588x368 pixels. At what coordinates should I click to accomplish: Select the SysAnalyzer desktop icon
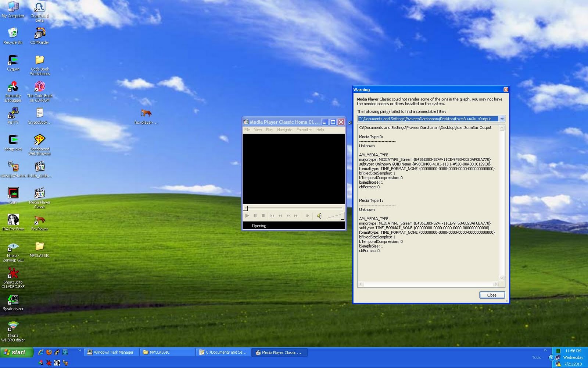click(13, 303)
